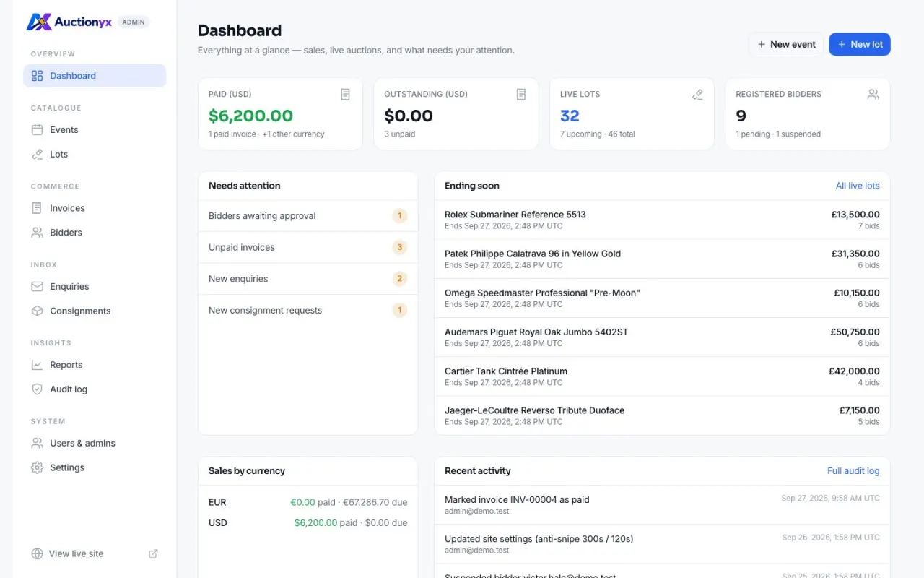Open the Events page from sidebar
Screen dimensions: 924x578
pos(95,130)
